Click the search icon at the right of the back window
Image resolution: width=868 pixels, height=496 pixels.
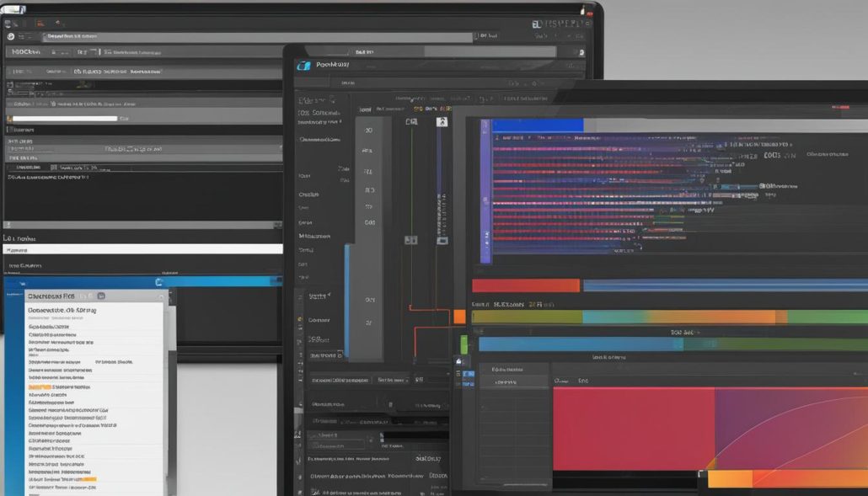(581, 52)
